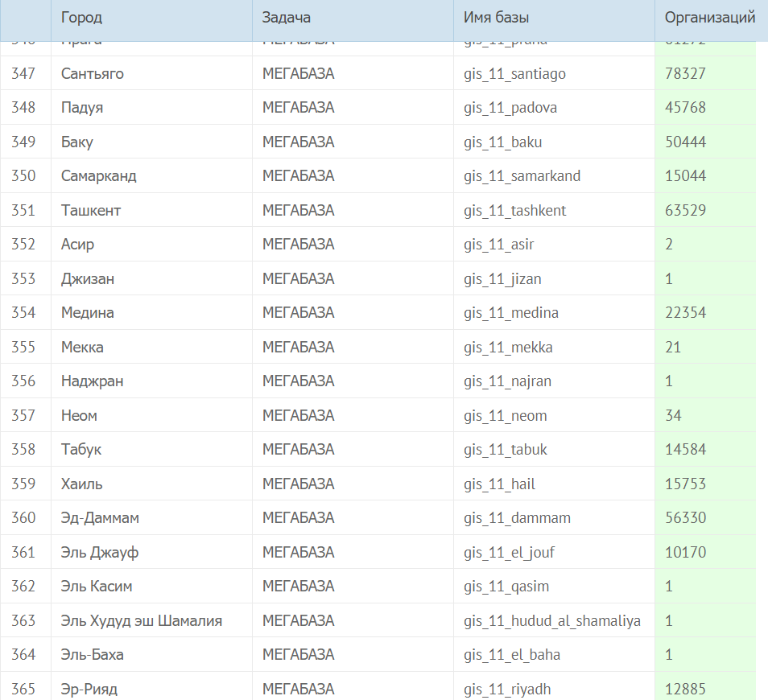Viewport: 768px width, 700px height.
Task: Select the Эль-Баха city cell
Action: click(93, 655)
